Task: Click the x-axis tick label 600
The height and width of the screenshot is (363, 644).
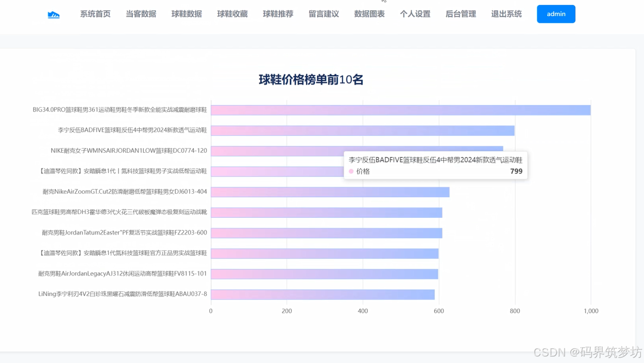Action: 439,311
